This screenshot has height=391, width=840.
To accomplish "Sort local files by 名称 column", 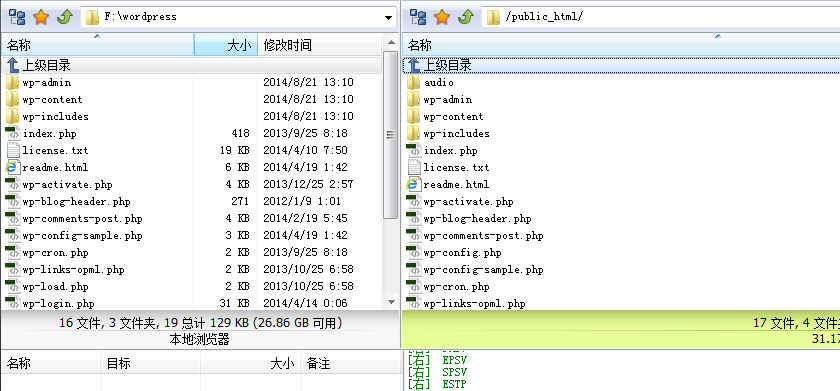I will (x=98, y=45).
